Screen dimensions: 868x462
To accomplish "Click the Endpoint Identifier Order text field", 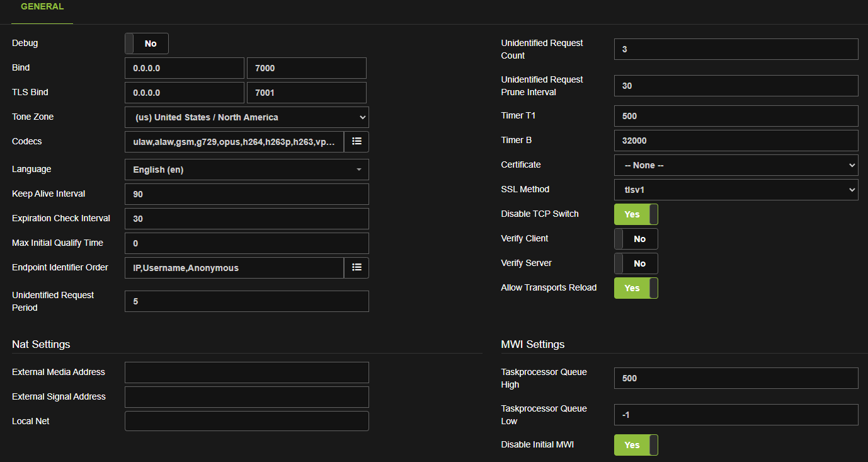I will [x=234, y=268].
